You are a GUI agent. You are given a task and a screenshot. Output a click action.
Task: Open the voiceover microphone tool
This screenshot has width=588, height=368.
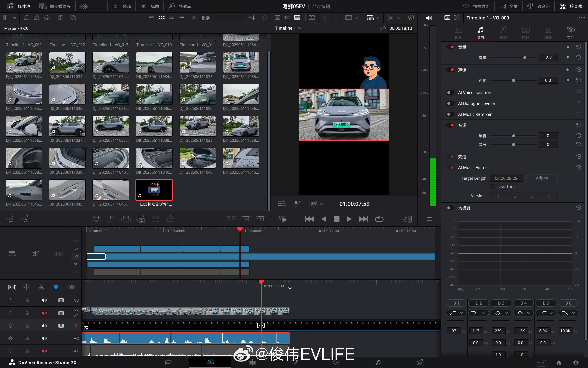click(x=297, y=203)
